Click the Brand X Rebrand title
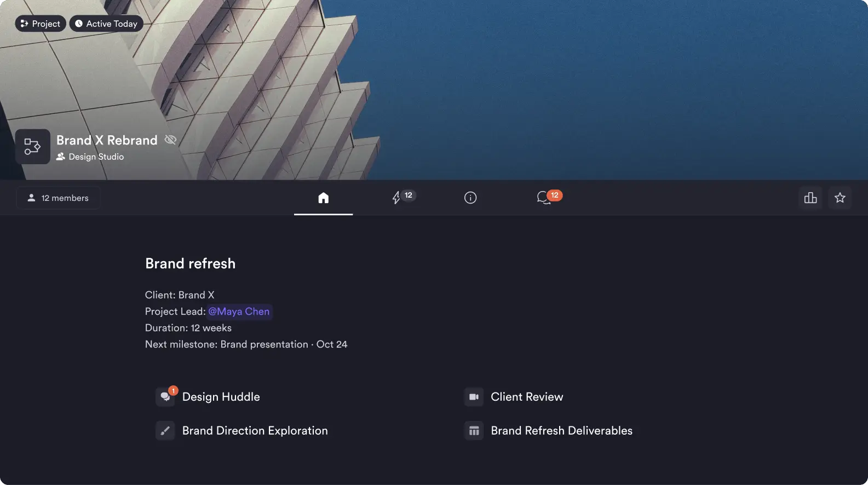 pyautogui.click(x=107, y=140)
